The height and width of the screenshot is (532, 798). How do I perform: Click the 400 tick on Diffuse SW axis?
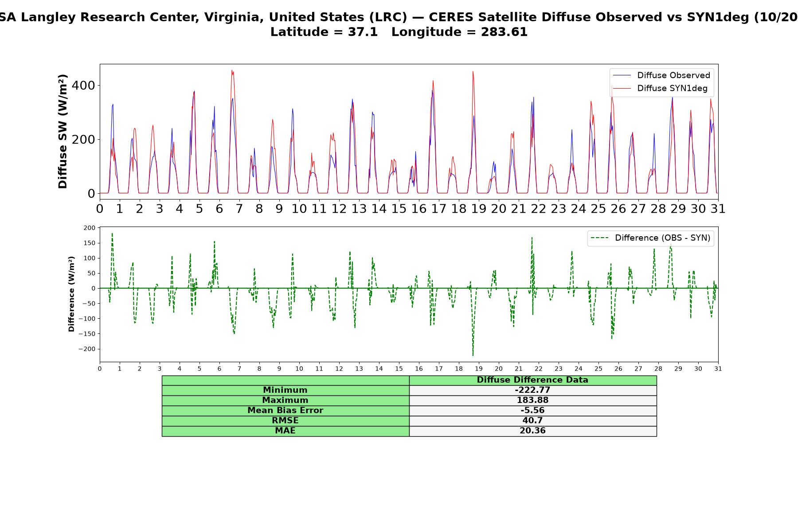[x=83, y=85]
